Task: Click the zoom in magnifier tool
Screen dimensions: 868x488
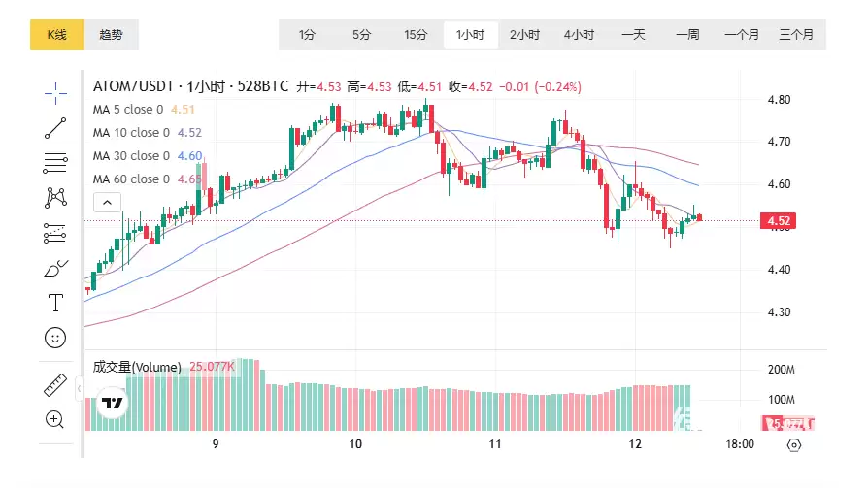Action: point(55,420)
